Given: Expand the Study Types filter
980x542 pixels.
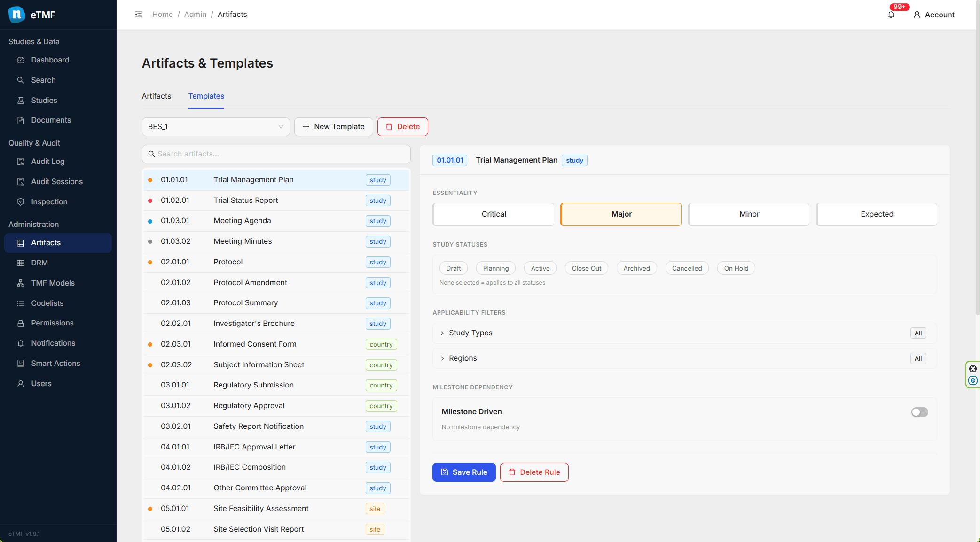Looking at the screenshot, I should coord(684,333).
